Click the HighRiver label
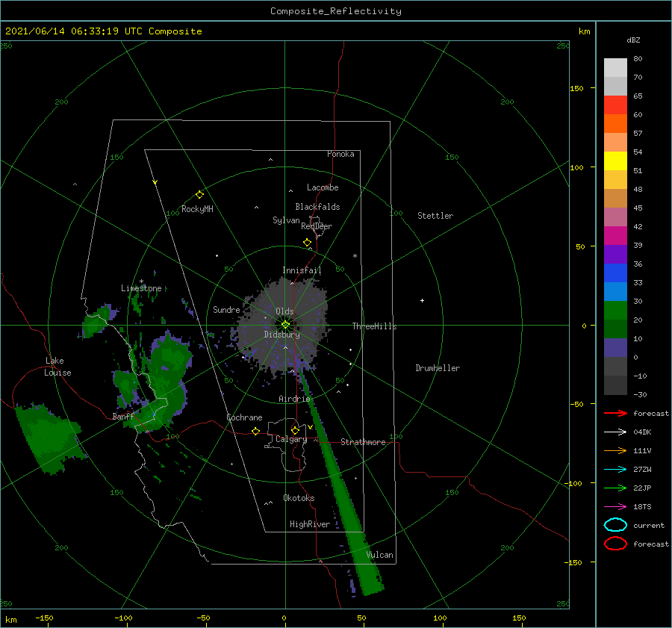This screenshot has height=628, width=672. point(310,524)
